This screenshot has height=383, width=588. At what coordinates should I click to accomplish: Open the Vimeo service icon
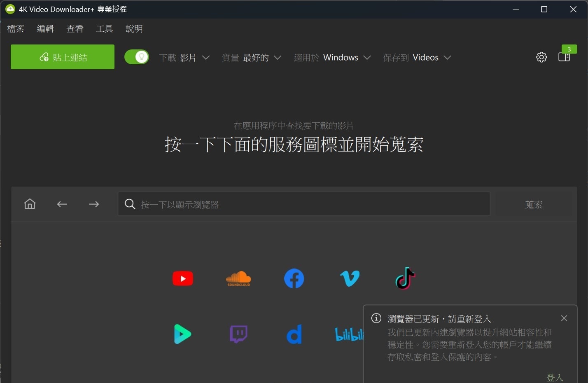[350, 279]
